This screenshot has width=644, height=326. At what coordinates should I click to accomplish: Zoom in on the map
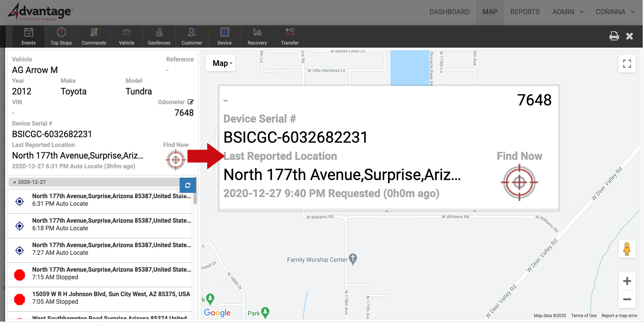point(627,281)
